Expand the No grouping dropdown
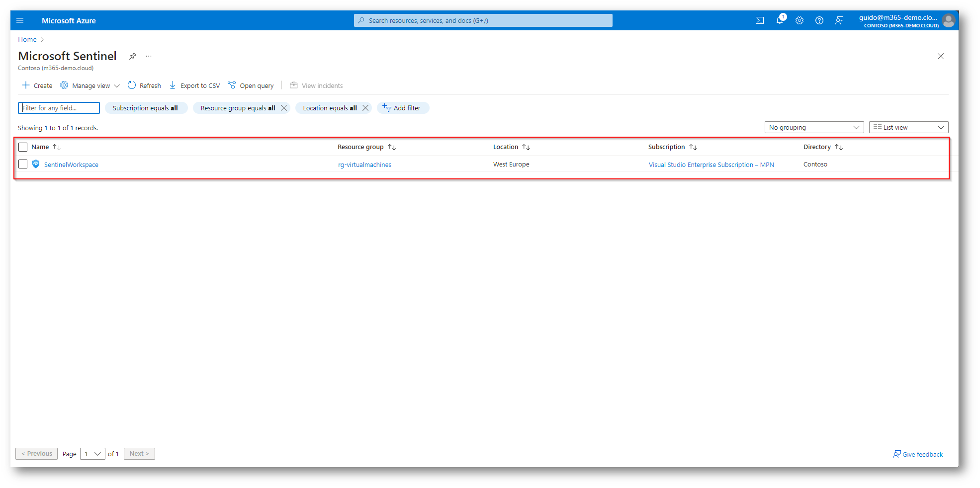This screenshot has width=980, height=488. (814, 127)
